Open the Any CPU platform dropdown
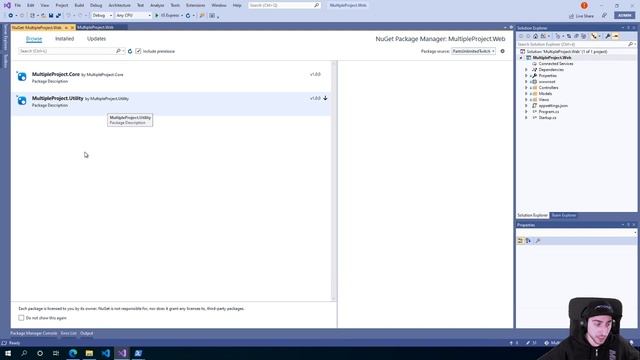640x360 pixels. pos(133,16)
